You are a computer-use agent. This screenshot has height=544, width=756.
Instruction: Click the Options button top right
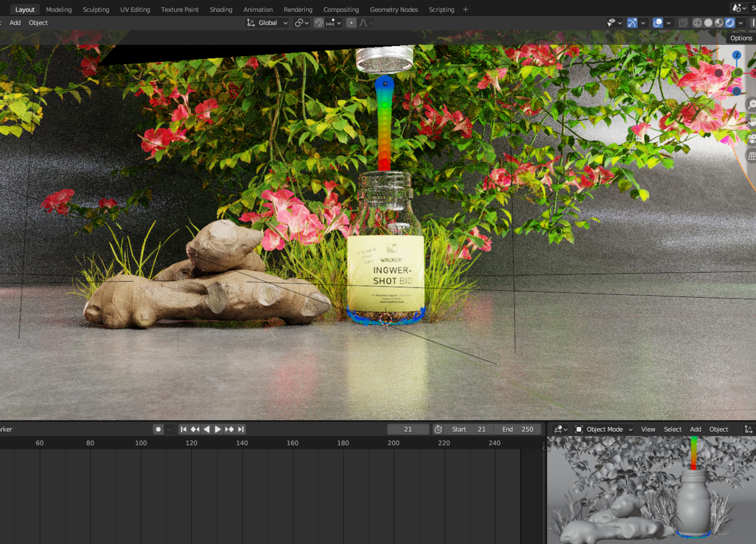point(741,38)
